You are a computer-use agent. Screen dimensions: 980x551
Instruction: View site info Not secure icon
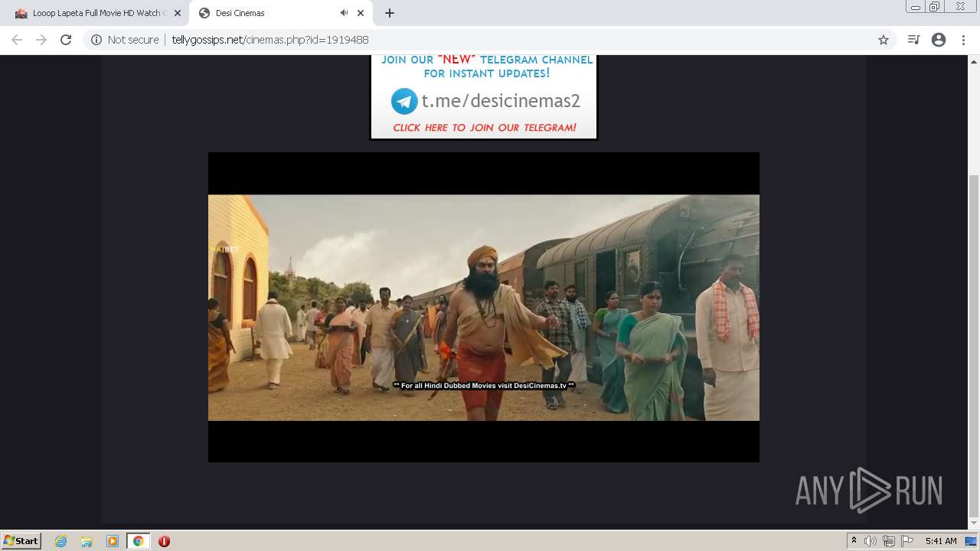pyautogui.click(x=96, y=40)
